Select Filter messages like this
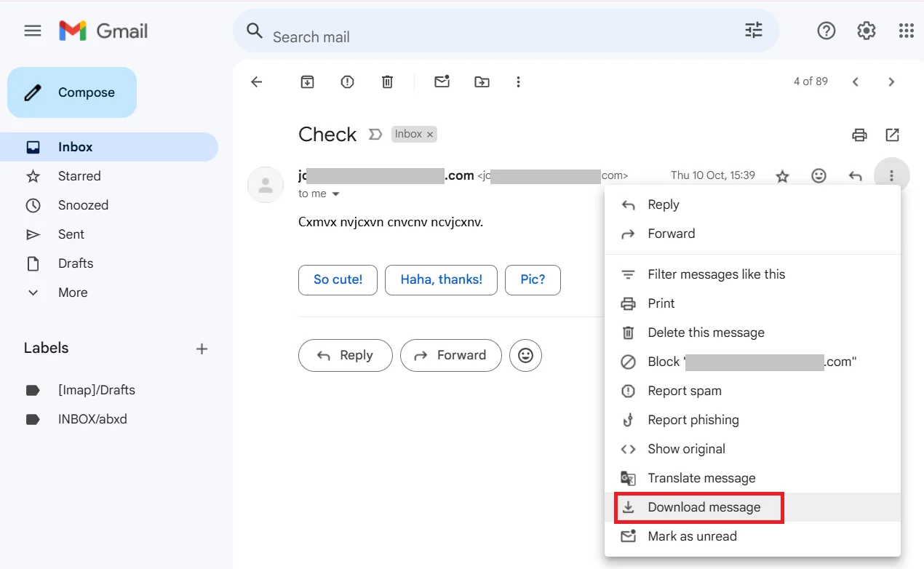 [x=752, y=274]
